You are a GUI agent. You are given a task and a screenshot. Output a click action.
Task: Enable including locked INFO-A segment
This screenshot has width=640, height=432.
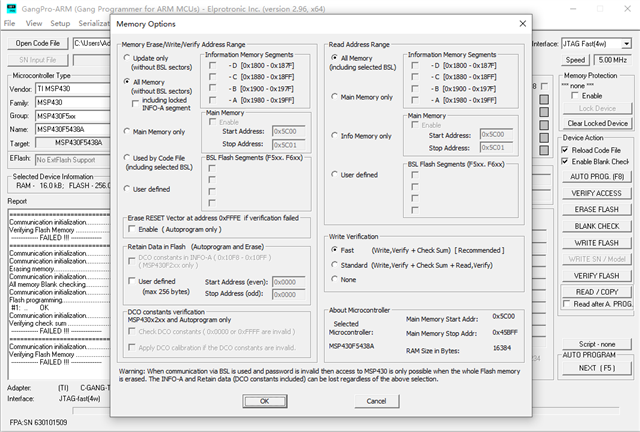click(x=135, y=104)
